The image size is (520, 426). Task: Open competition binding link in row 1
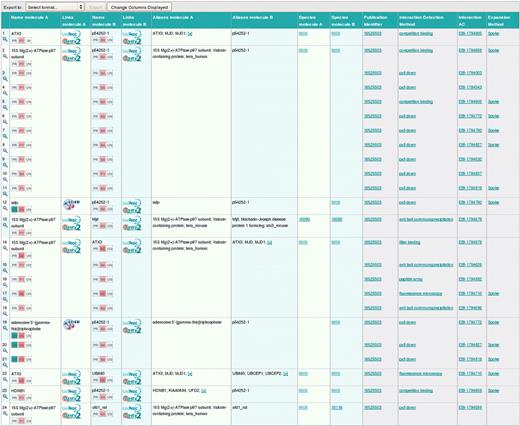click(416, 34)
